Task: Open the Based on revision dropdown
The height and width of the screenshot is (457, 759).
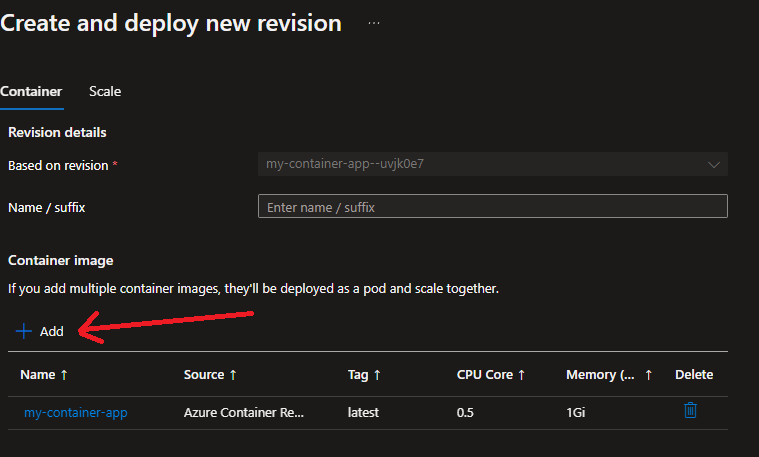Action: click(492, 164)
